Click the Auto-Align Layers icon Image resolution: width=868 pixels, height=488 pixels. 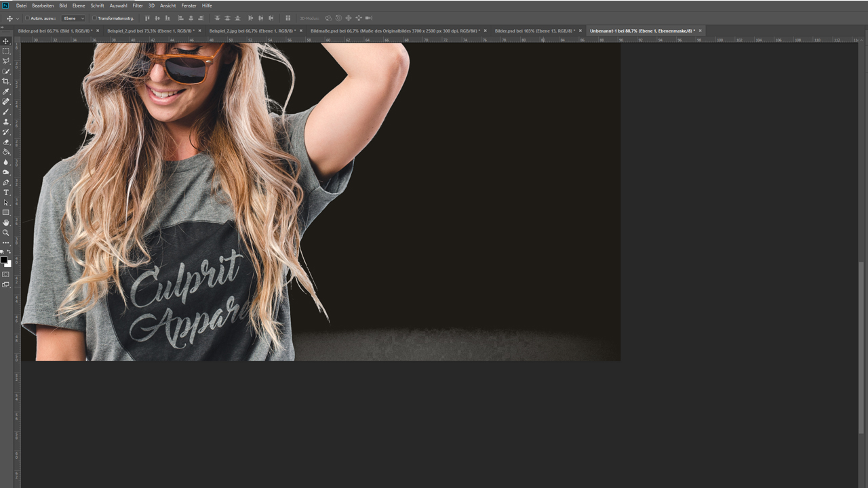pos(288,18)
